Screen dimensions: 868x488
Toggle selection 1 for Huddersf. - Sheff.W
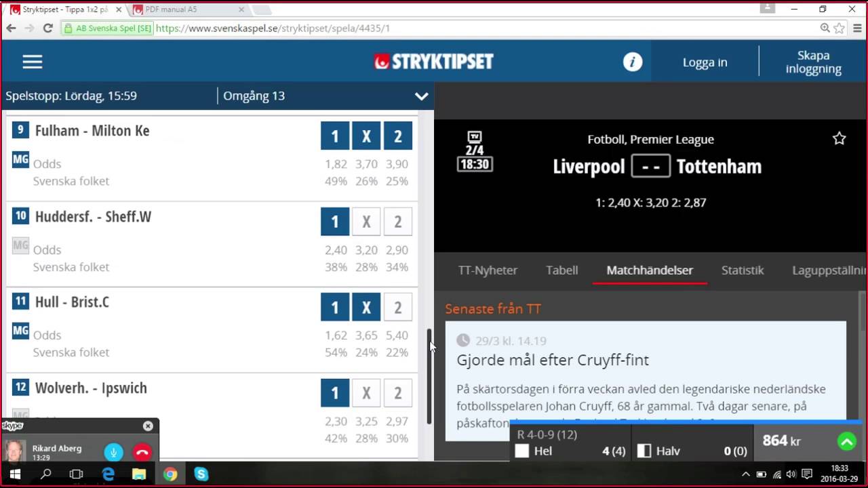(335, 222)
